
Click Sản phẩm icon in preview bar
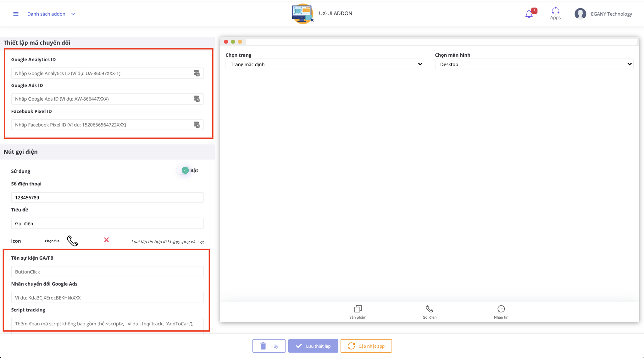tap(358, 309)
